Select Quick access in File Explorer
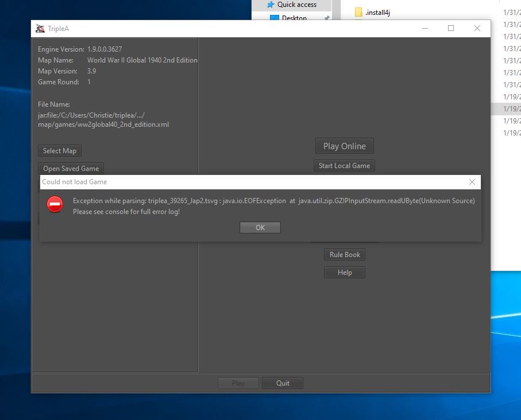Image resolution: width=521 pixels, height=420 pixels. (x=296, y=5)
